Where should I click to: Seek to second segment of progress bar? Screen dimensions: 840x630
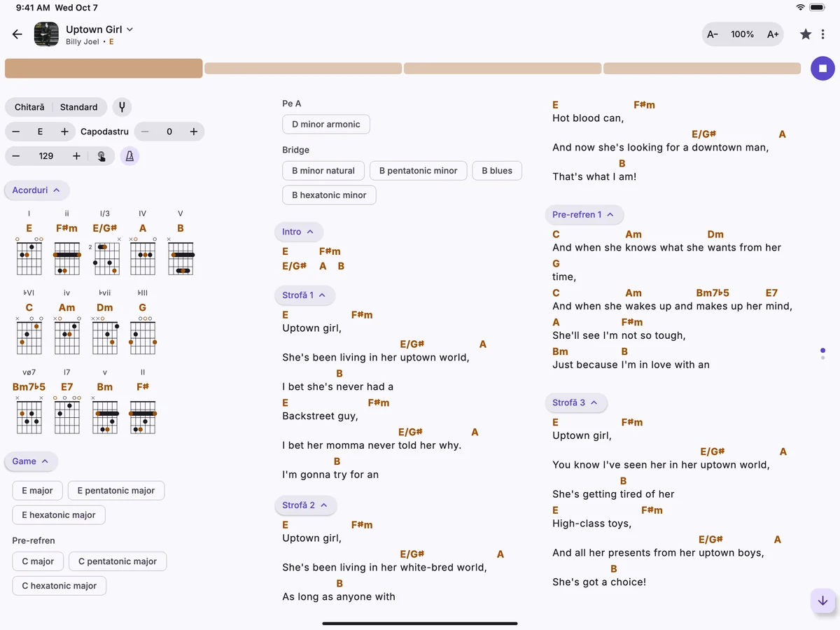point(303,69)
